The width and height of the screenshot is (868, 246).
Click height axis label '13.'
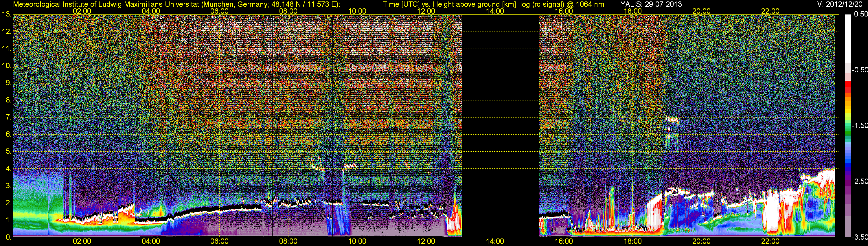tap(6, 14)
